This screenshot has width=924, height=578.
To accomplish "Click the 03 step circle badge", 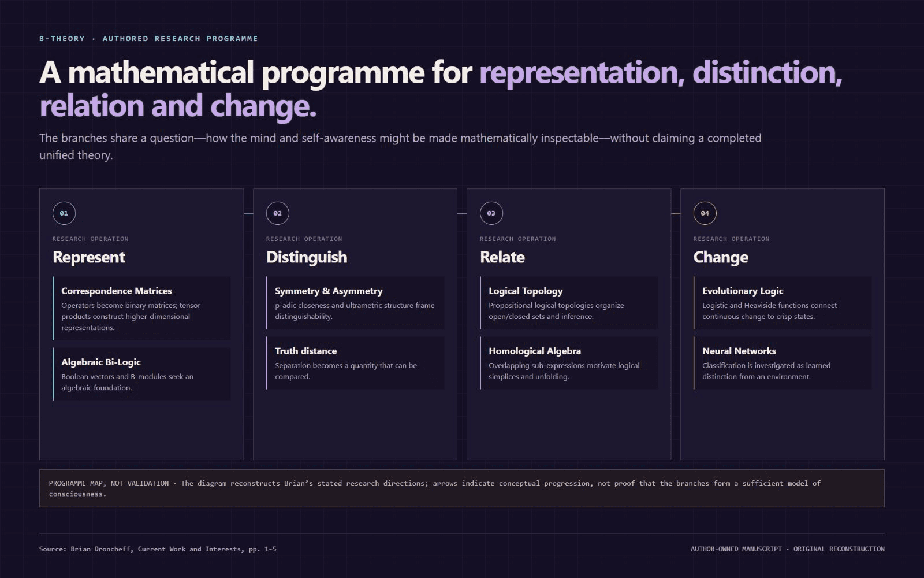I will coord(491,213).
